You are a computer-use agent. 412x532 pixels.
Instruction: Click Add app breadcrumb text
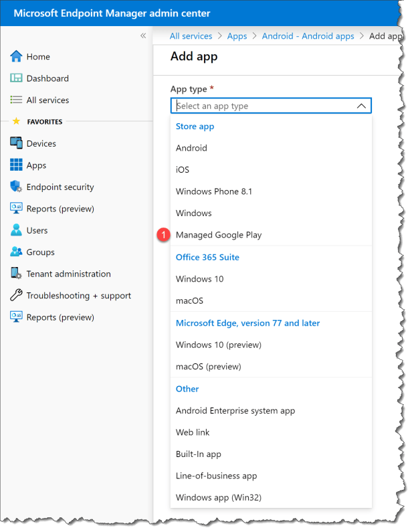coord(385,36)
